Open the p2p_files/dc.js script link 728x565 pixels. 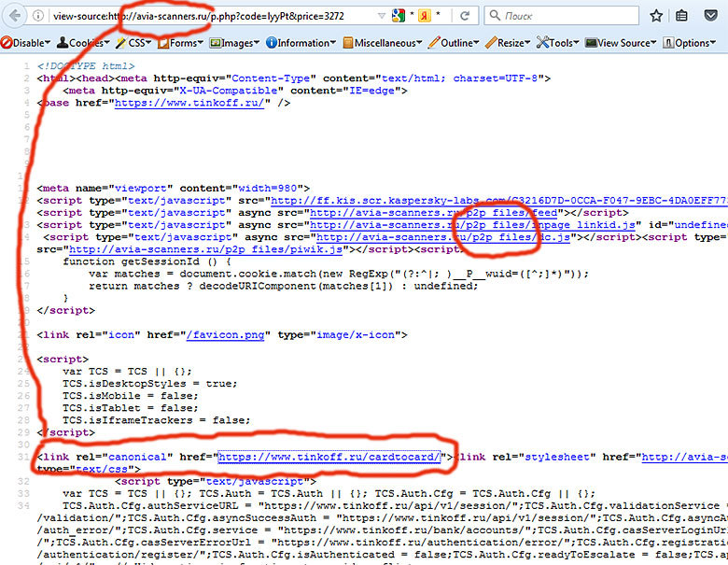click(x=443, y=237)
